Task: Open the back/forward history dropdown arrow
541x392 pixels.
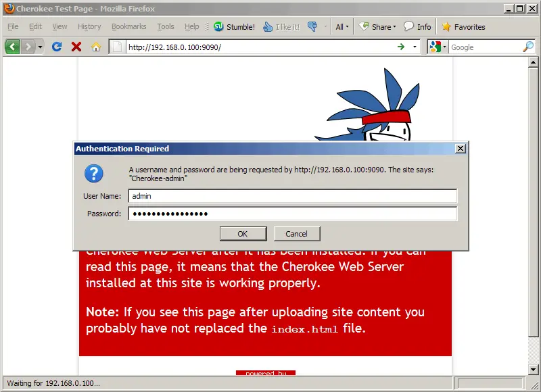Action: [x=40, y=47]
